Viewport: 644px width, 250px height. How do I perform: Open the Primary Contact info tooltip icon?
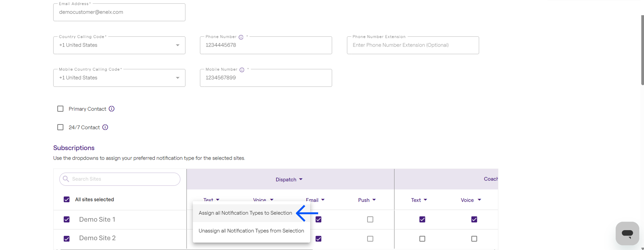tap(112, 109)
